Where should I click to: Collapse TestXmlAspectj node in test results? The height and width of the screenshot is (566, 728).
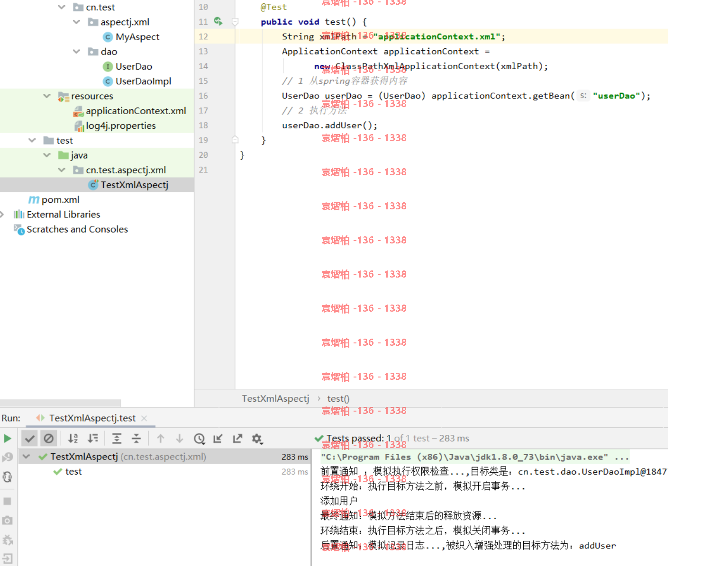(x=27, y=457)
